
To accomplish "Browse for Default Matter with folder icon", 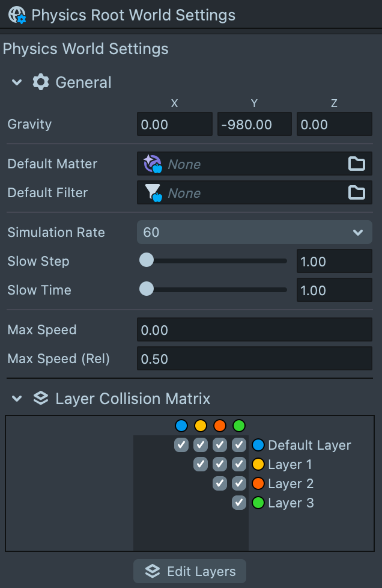I will tap(357, 164).
